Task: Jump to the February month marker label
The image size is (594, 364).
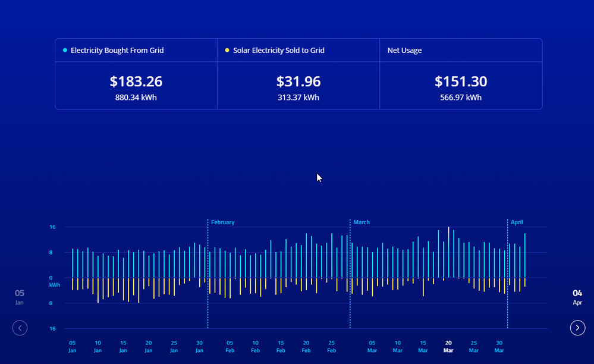Action: point(222,222)
